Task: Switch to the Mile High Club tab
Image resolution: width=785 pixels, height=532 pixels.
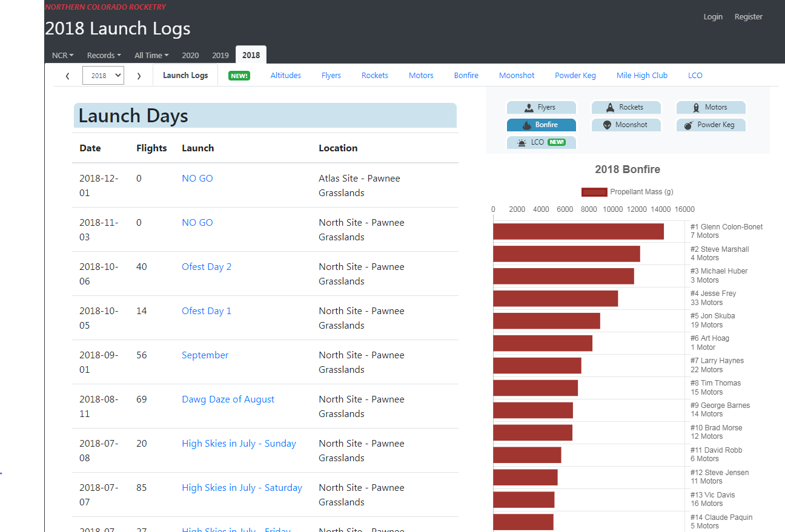Action: (641, 76)
